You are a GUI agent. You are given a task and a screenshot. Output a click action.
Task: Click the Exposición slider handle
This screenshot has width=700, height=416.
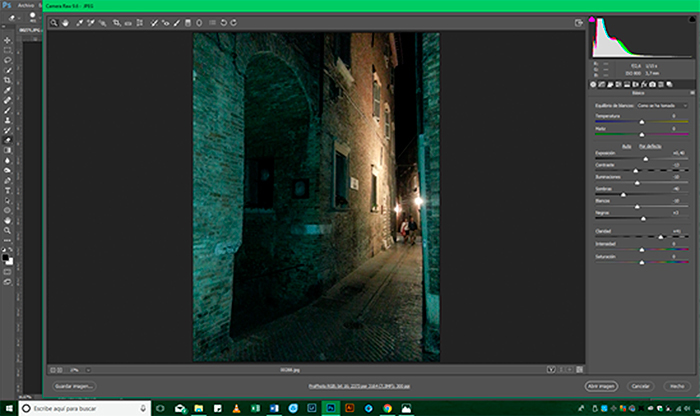coord(643,159)
